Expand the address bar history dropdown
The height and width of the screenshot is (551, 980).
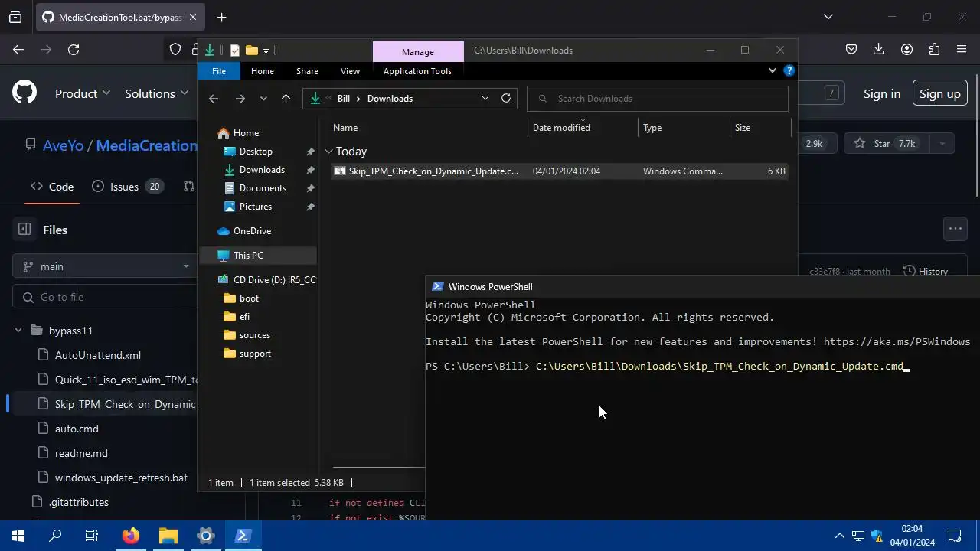click(x=485, y=98)
